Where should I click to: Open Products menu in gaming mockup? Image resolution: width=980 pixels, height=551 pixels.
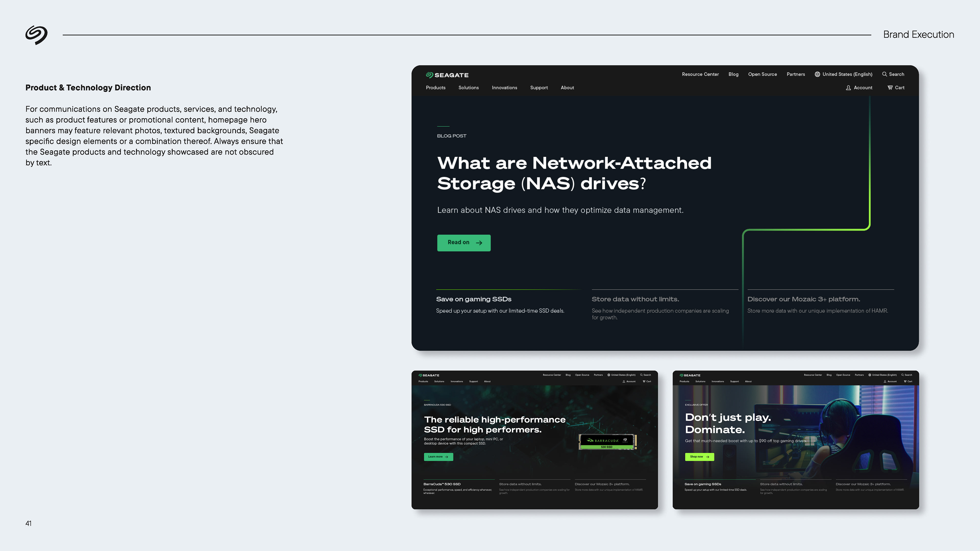[684, 381]
